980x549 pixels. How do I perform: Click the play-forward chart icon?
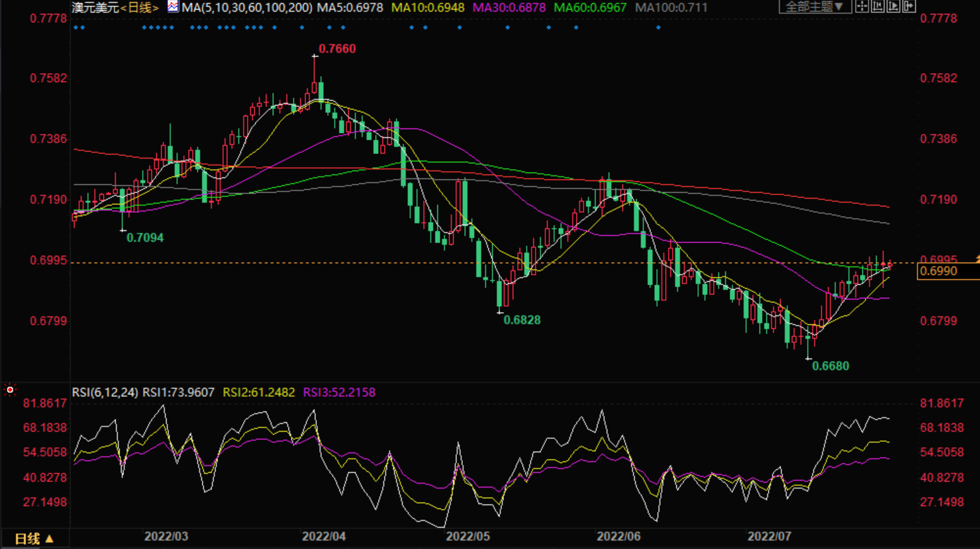pos(893,7)
